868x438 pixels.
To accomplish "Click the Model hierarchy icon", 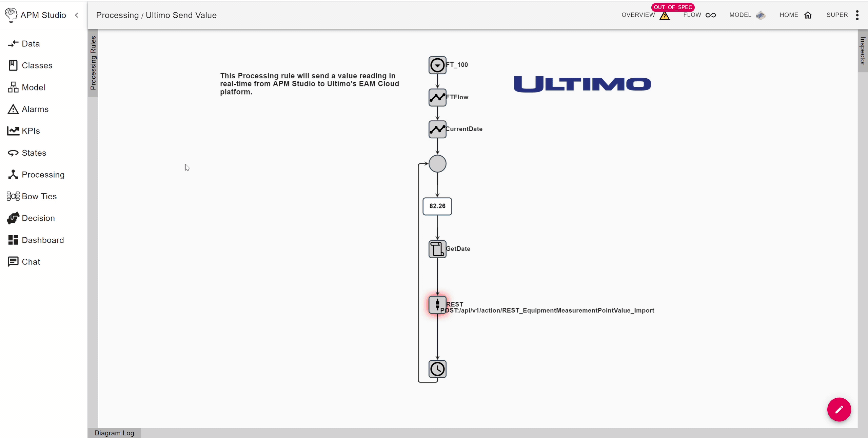I will click(13, 87).
